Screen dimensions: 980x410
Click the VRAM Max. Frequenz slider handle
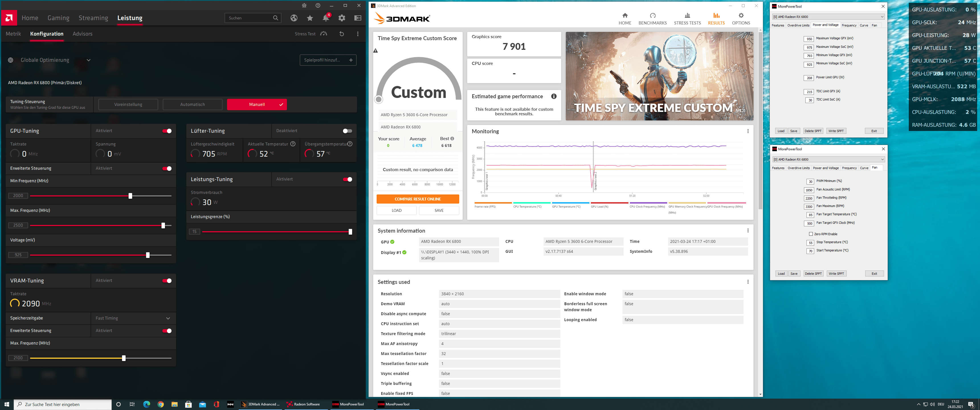pos(124,358)
